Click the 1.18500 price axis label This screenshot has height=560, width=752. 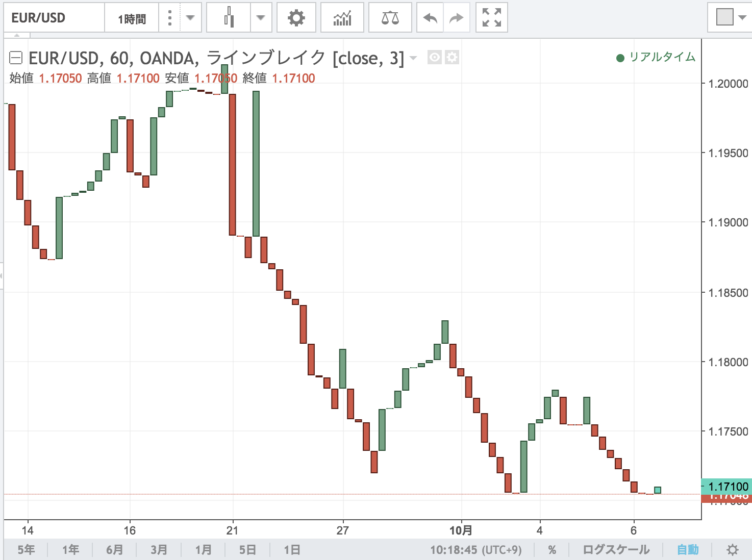click(729, 293)
